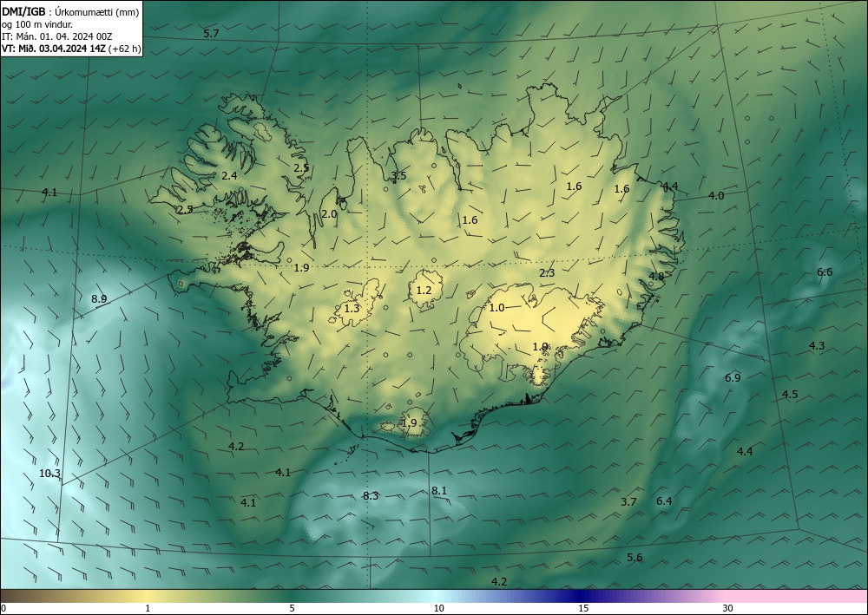This screenshot has height=615, width=868.
Task: Click the 5.6 value near the bottom
Action: [635, 558]
